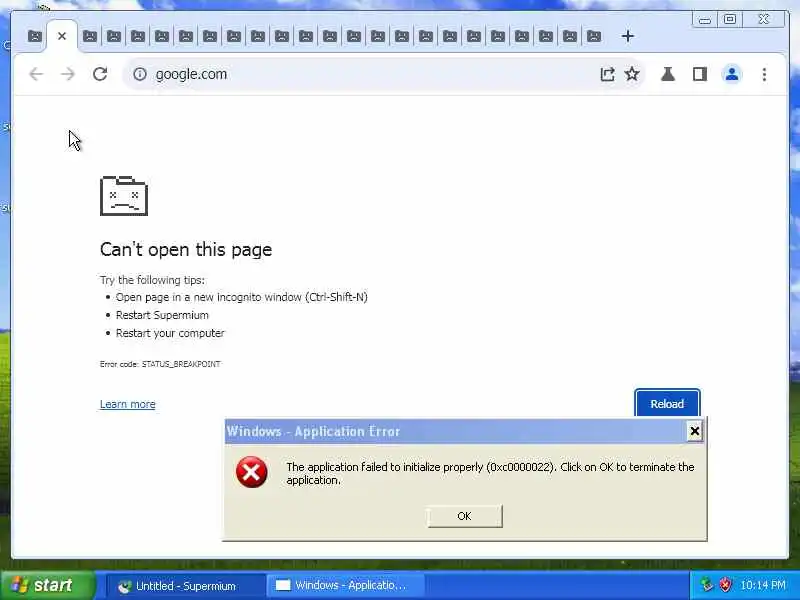Bookmark this page with the star icon

coord(632,74)
